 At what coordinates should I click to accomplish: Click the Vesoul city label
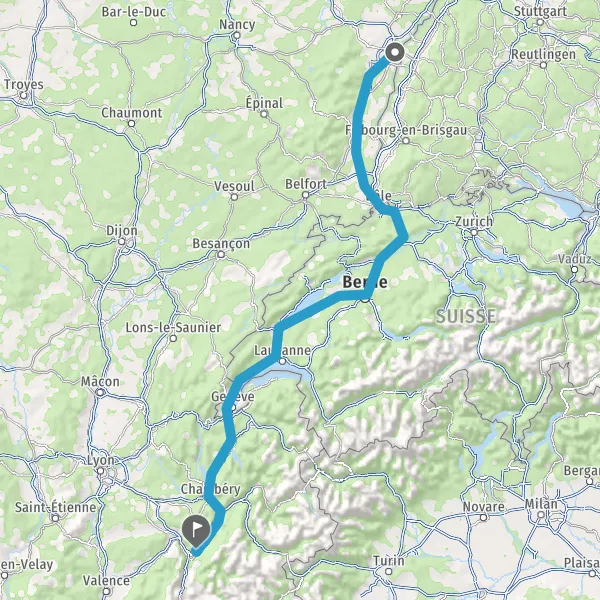pyautogui.click(x=234, y=186)
